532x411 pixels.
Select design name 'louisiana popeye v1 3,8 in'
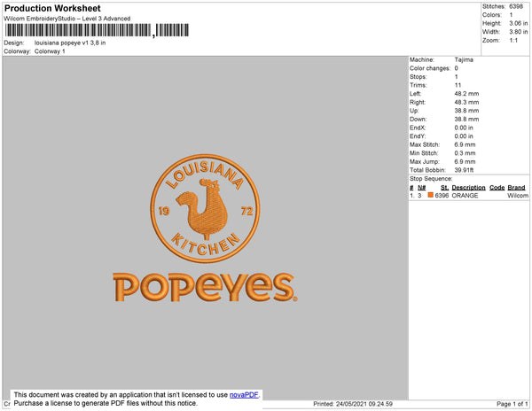tap(70, 43)
